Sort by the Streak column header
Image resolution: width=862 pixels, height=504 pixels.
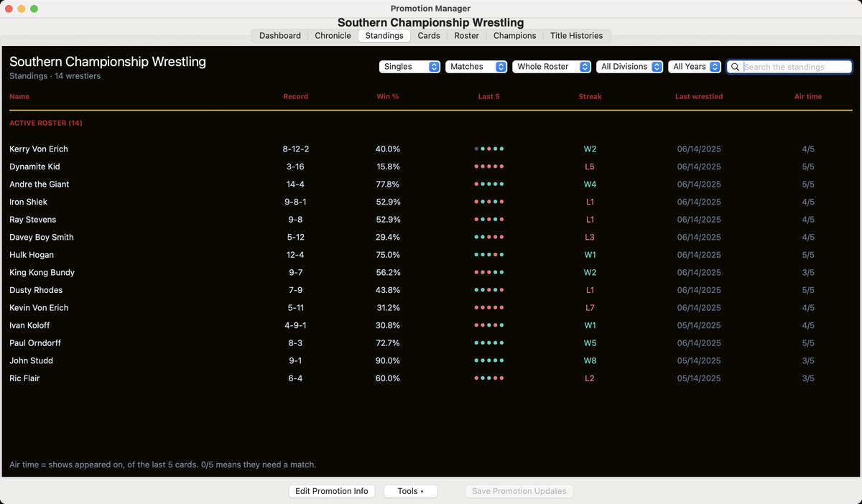click(x=590, y=96)
